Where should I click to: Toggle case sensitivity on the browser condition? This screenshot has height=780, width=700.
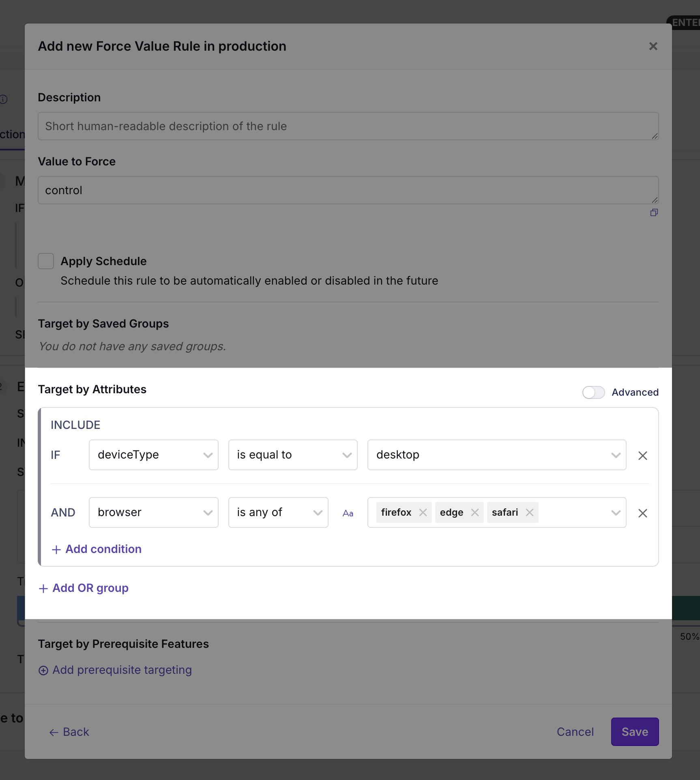(348, 512)
